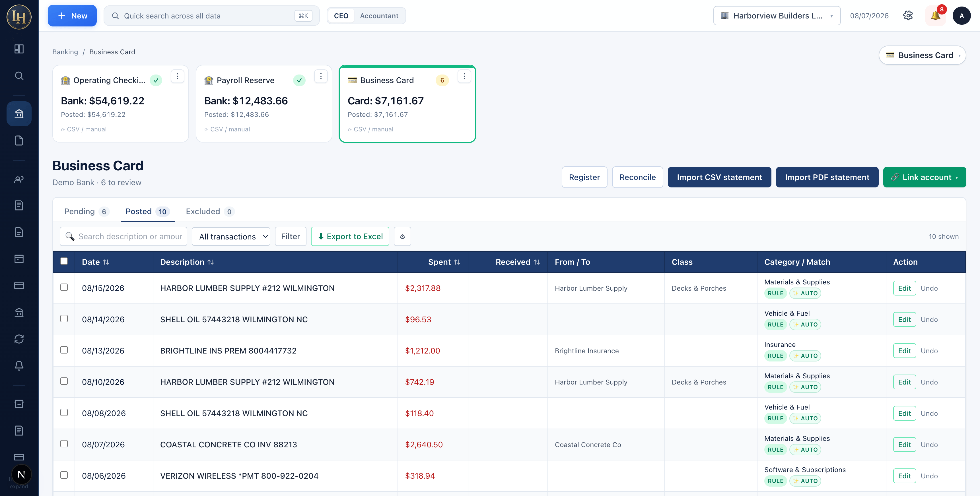Sort table by Date column
The image size is (980, 496).
pos(96,262)
